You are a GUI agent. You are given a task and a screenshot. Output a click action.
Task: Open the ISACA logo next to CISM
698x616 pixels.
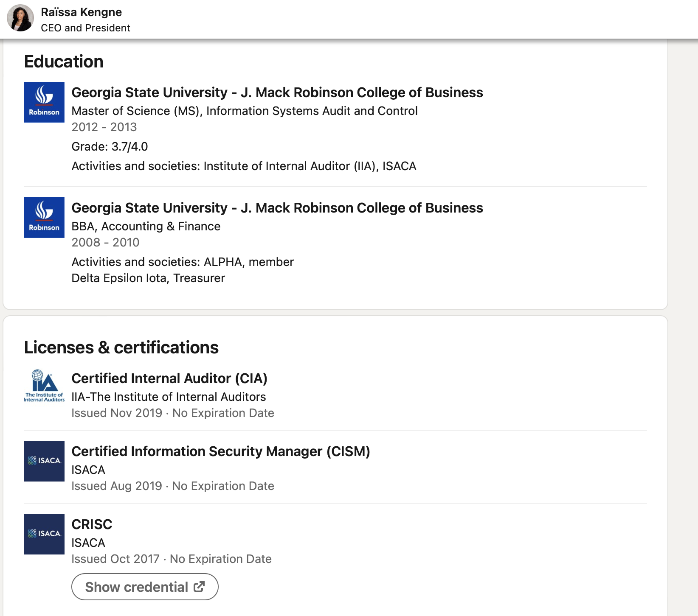coord(44,461)
